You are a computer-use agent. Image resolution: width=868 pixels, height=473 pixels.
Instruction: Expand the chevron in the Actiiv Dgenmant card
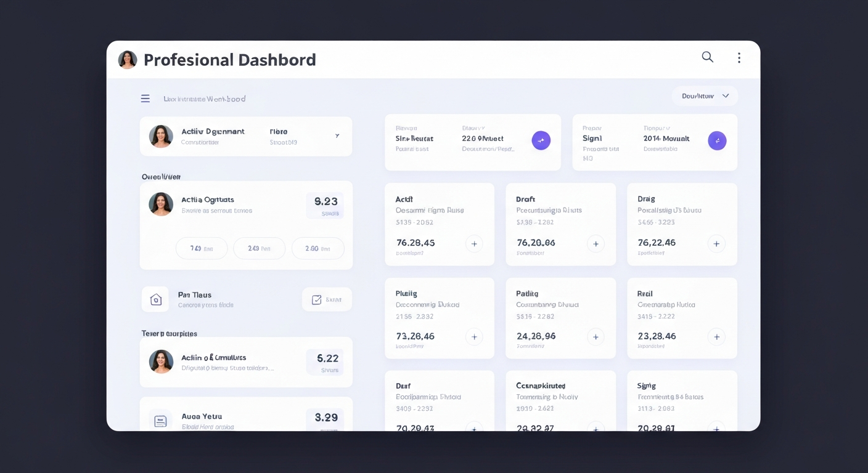(337, 135)
